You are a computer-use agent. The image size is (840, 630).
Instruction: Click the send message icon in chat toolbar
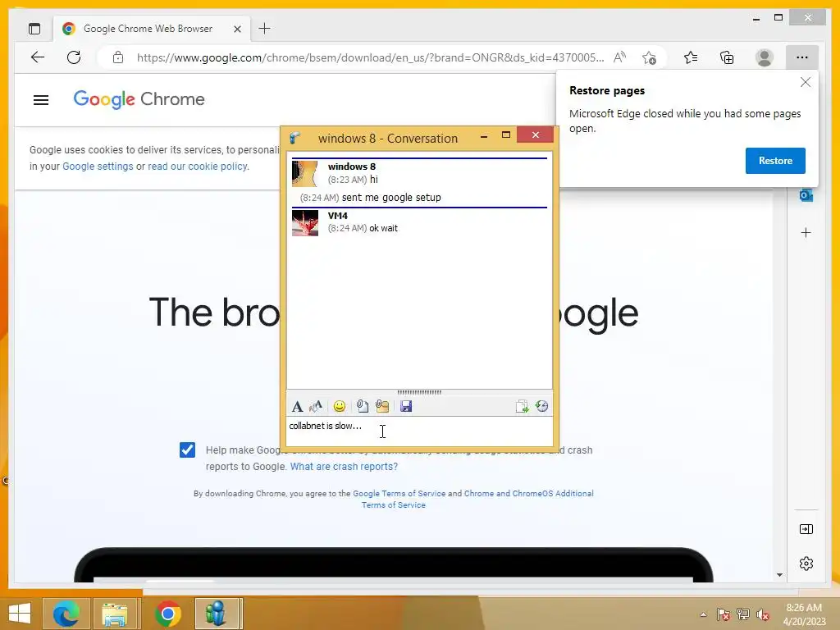(x=522, y=407)
